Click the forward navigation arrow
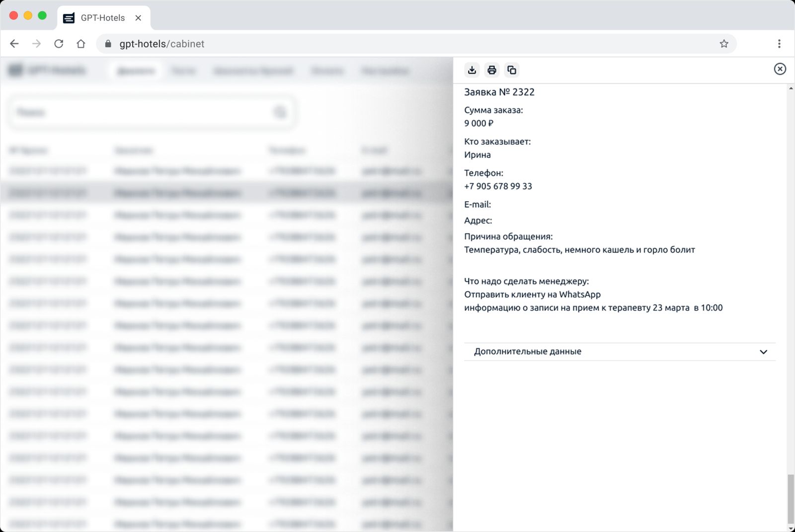This screenshot has width=795, height=532. (37, 44)
